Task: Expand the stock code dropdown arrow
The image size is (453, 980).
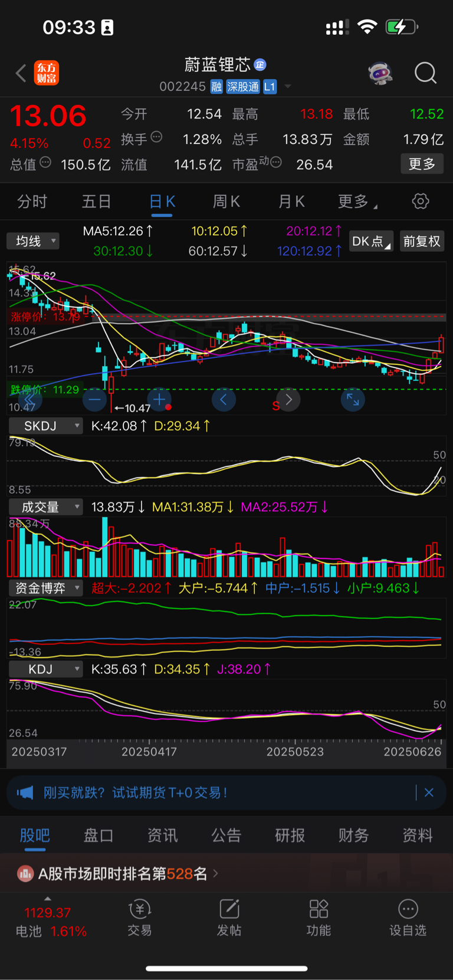Action: pyautogui.click(x=288, y=87)
